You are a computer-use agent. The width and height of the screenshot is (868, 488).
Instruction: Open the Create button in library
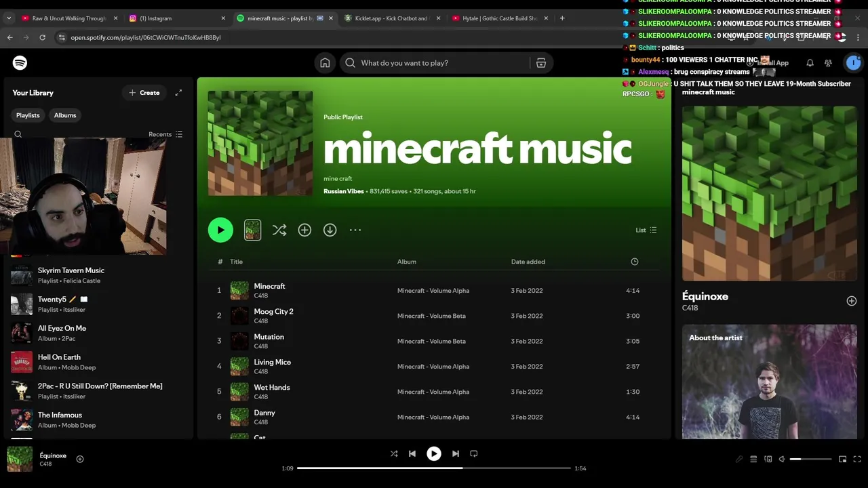[144, 93]
